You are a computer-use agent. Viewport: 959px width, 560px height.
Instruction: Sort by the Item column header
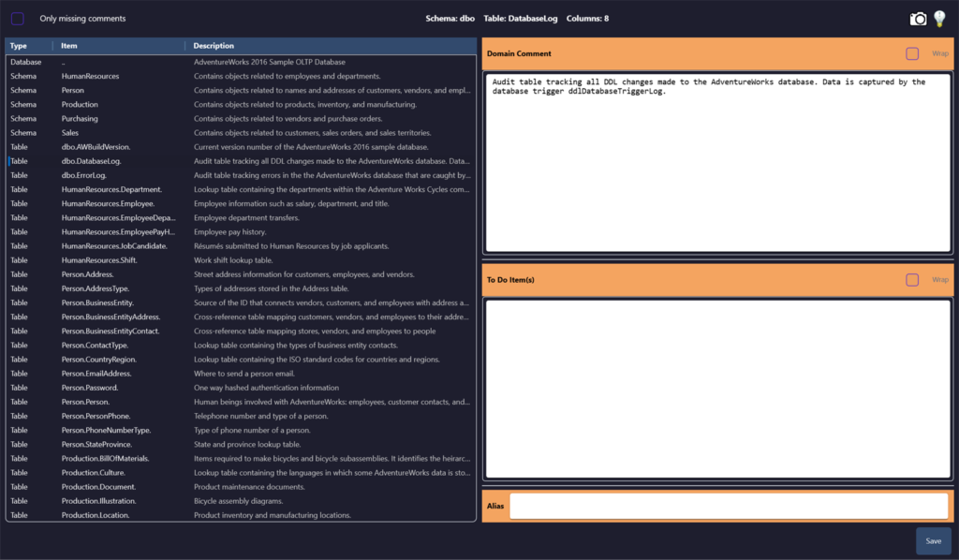pyautogui.click(x=69, y=46)
